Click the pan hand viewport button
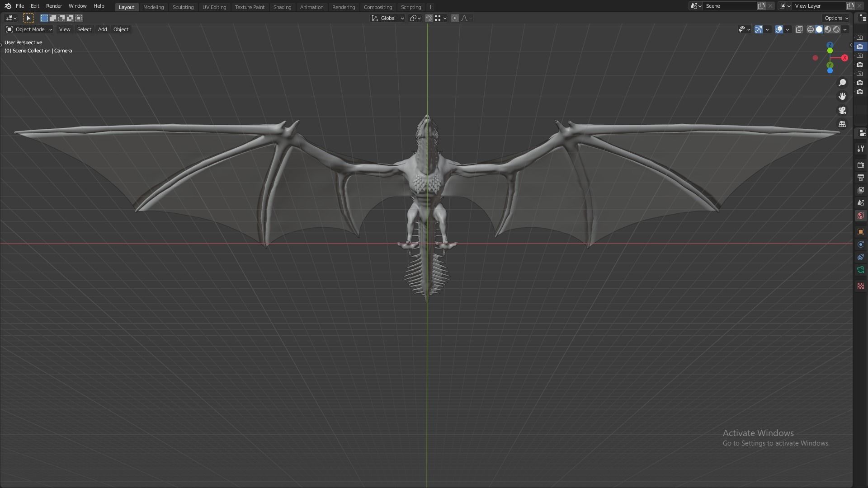The height and width of the screenshot is (488, 868). pyautogui.click(x=842, y=96)
